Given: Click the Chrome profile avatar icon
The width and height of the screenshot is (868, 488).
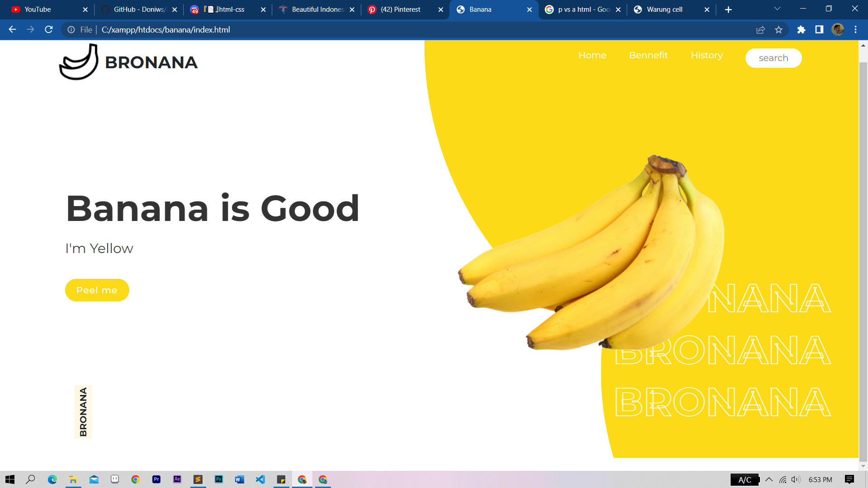Looking at the screenshot, I should click(837, 30).
